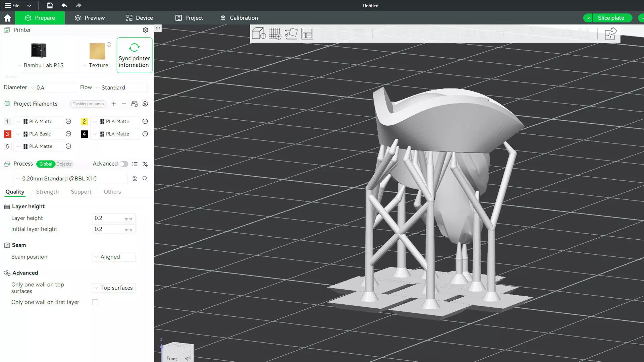This screenshot has height=362, width=644.
Task: Click the assembly view icon in toolbar
Action: [x=610, y=34]
